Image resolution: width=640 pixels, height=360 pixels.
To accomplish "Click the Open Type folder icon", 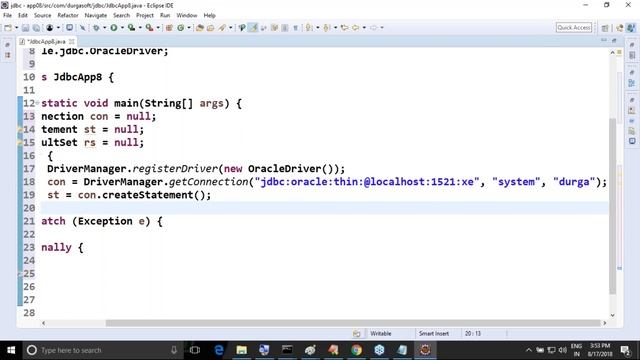I will point(200,28).
